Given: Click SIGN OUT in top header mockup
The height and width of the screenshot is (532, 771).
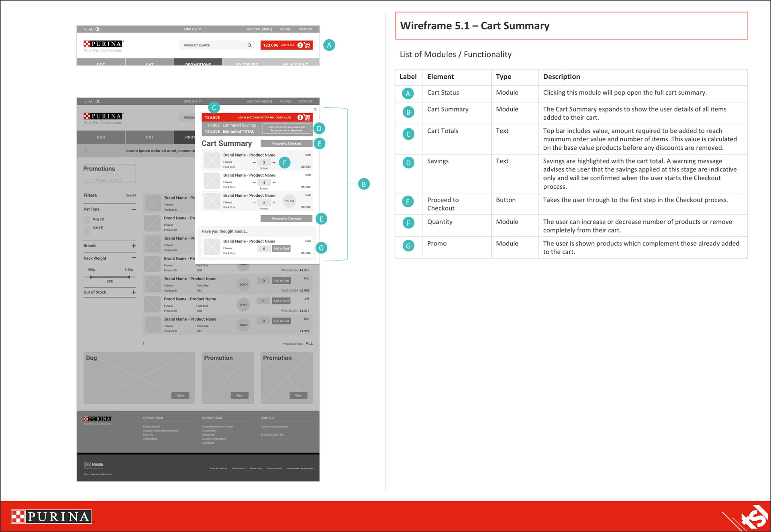Looking at the screenshot, I should pos(306,29).
